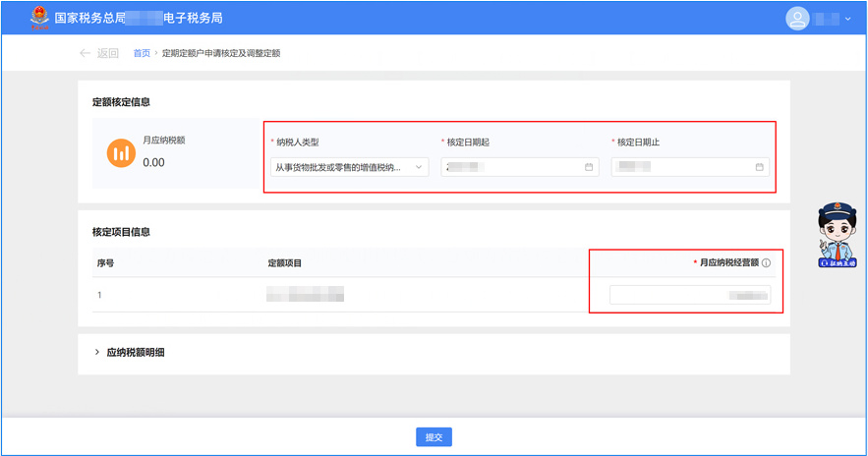
Task: Open the username dropdown arrow
Action: (848, 19)
